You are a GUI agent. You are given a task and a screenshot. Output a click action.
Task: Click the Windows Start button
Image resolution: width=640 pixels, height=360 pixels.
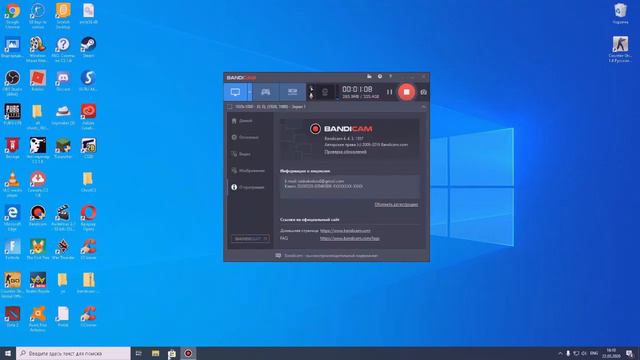(x=8, y=353)
